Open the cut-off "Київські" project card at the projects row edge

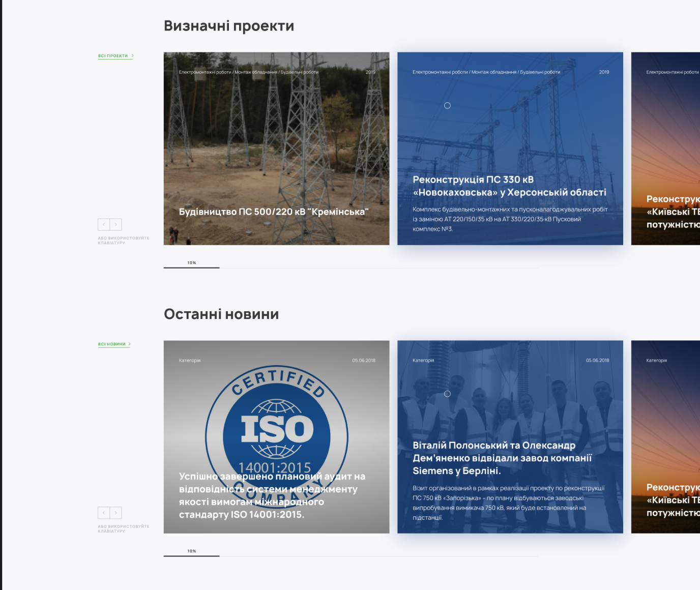coord(665,149)
